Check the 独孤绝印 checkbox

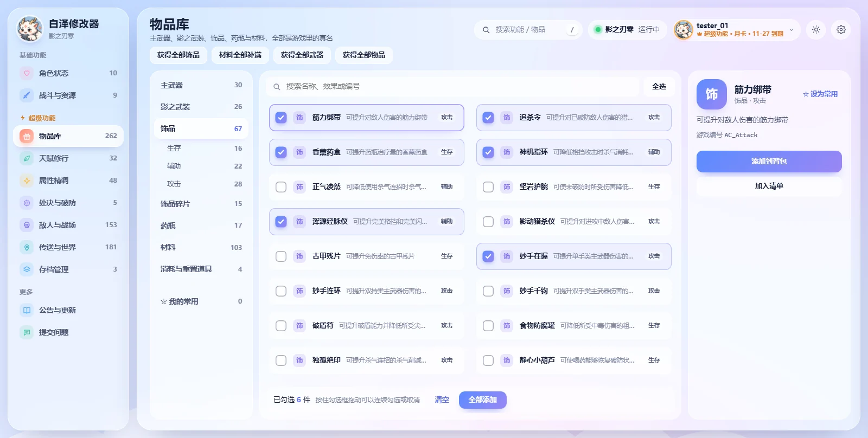(x=281, y=360)
